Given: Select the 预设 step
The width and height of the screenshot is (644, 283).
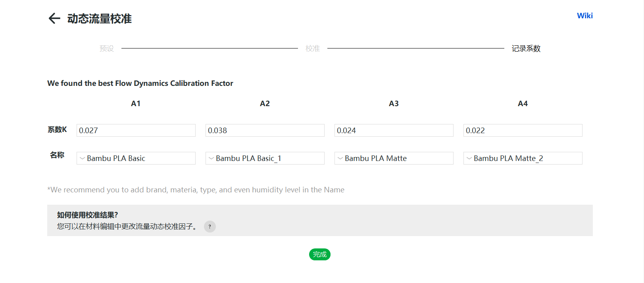Looking at the screenshot, I should [107, 48].
